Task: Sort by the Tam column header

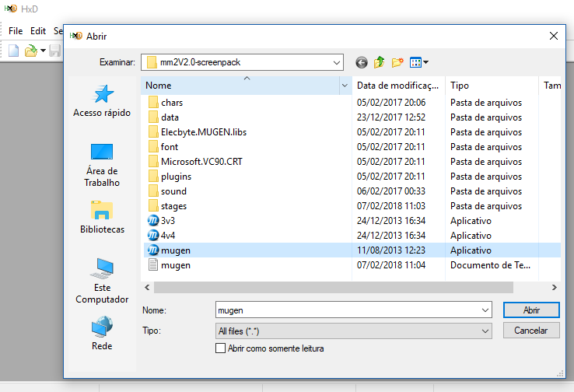Action: click(550, 86)
